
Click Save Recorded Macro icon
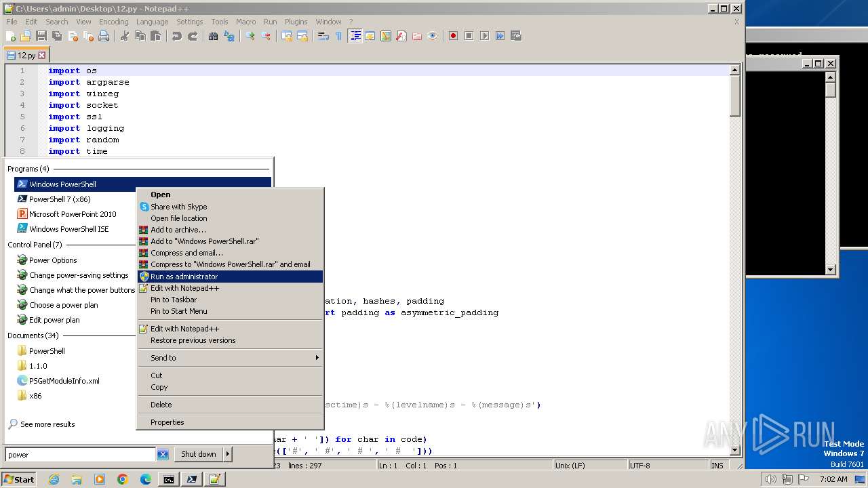point(516,36)
